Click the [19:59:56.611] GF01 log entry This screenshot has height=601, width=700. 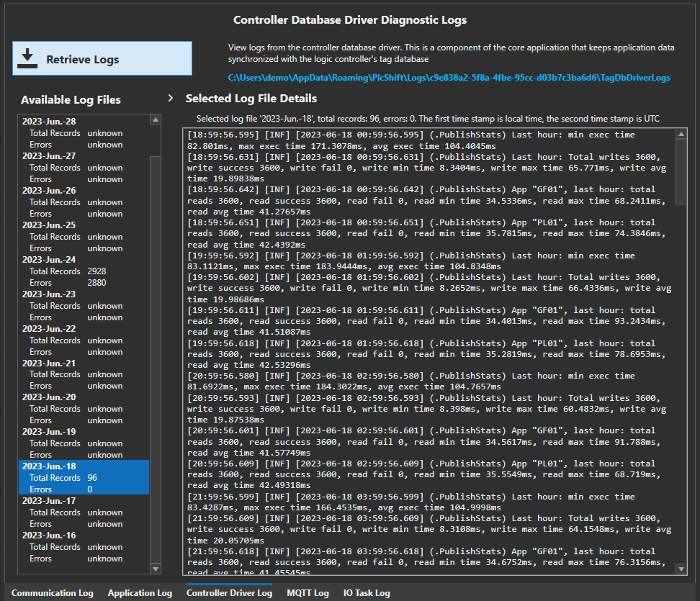[426, 321]
